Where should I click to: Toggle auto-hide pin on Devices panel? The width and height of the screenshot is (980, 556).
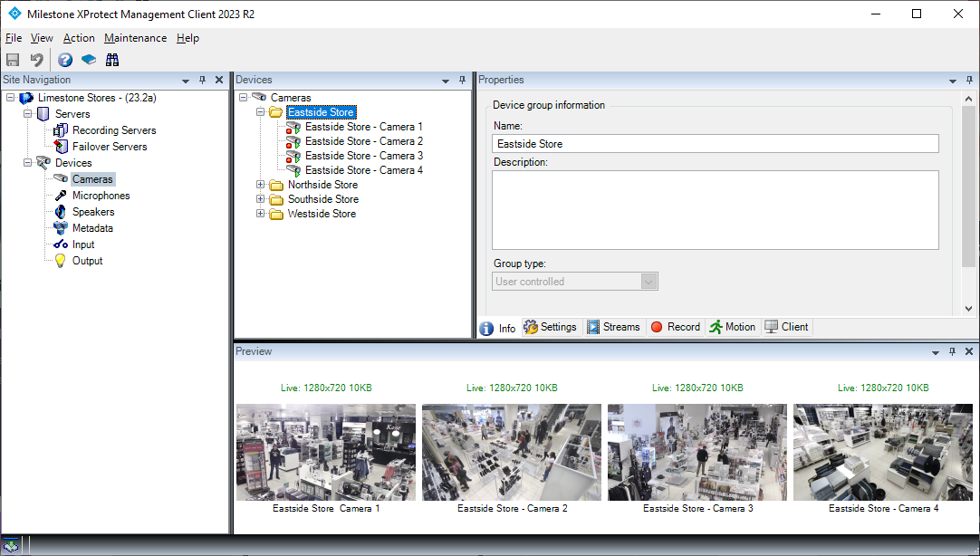tap(463, 80)
